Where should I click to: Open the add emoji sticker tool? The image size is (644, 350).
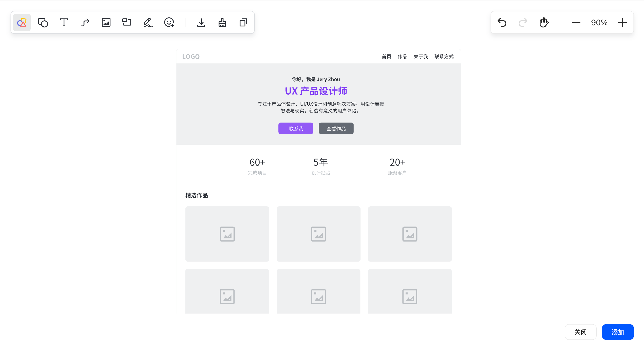coord(169,23)
